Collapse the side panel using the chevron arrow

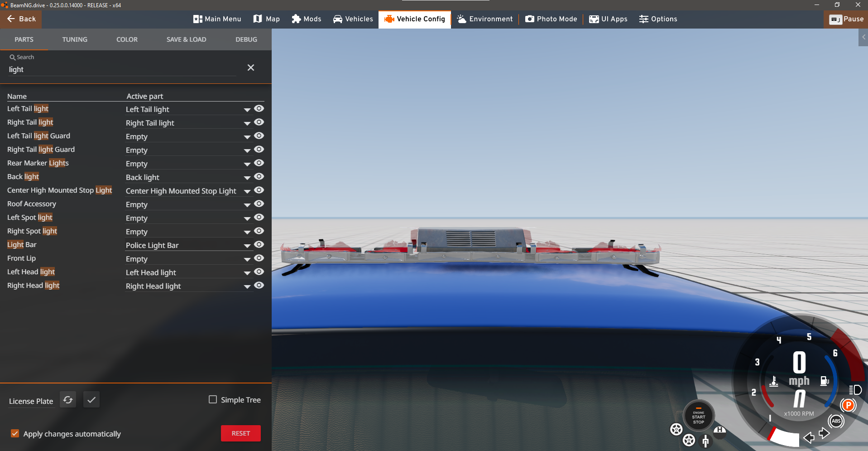coord(863,37)
